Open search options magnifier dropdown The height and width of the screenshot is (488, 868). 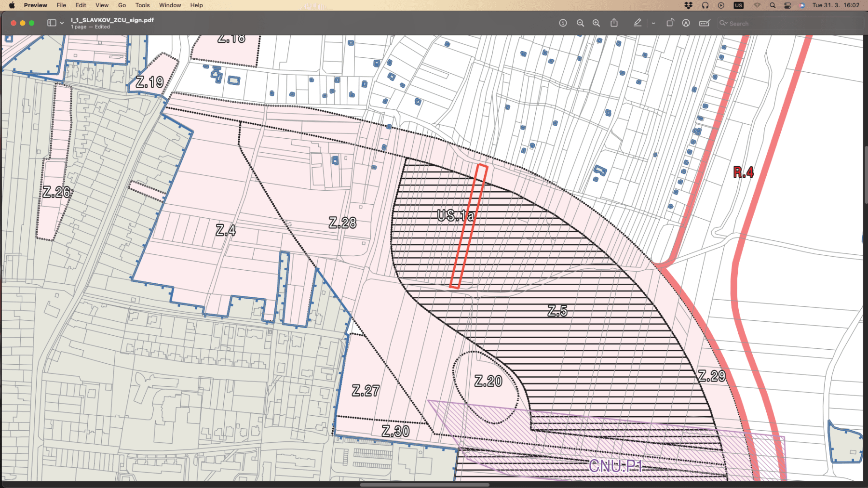pos(723,23)
